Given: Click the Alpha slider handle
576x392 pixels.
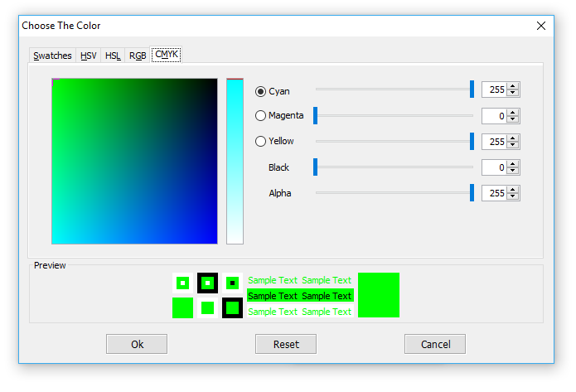Looking at the screenshot, I should (x=472, y=193).
